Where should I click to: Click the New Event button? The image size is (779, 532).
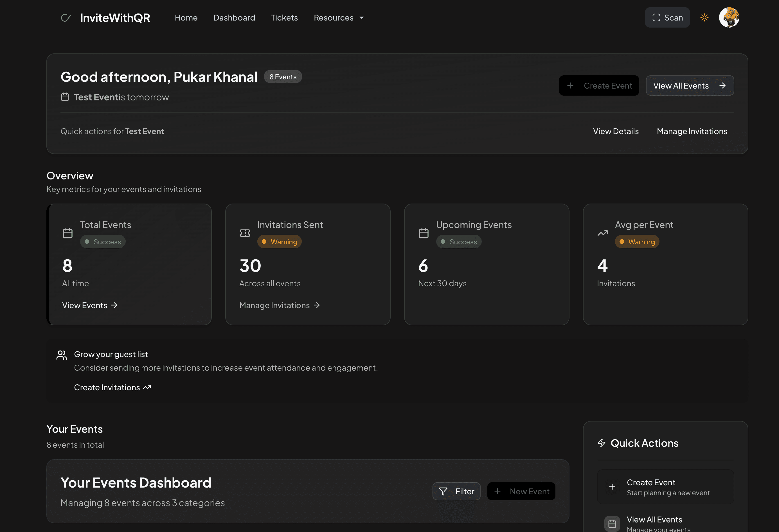[x=521, y=491]
